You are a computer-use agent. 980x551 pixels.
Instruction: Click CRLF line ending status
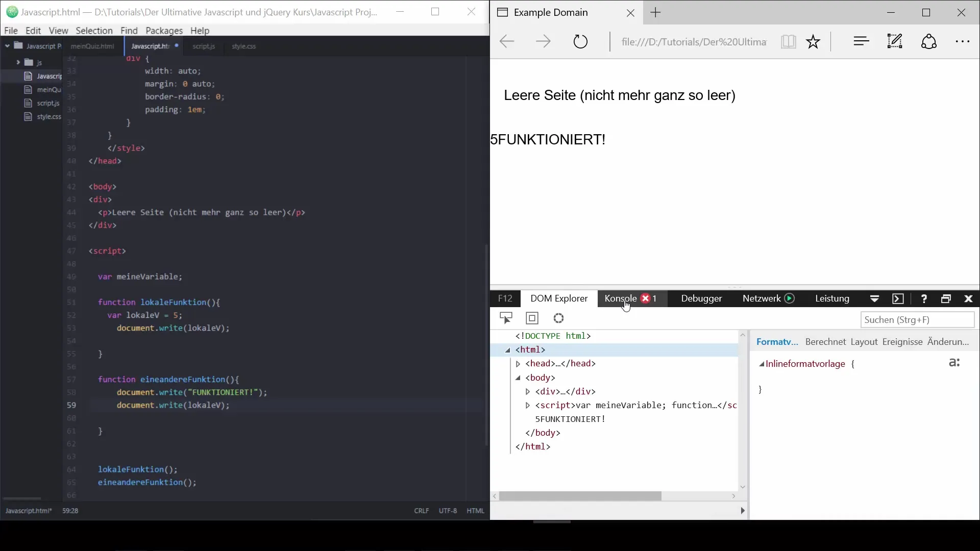pyautogui.click(x=422, y=511)
